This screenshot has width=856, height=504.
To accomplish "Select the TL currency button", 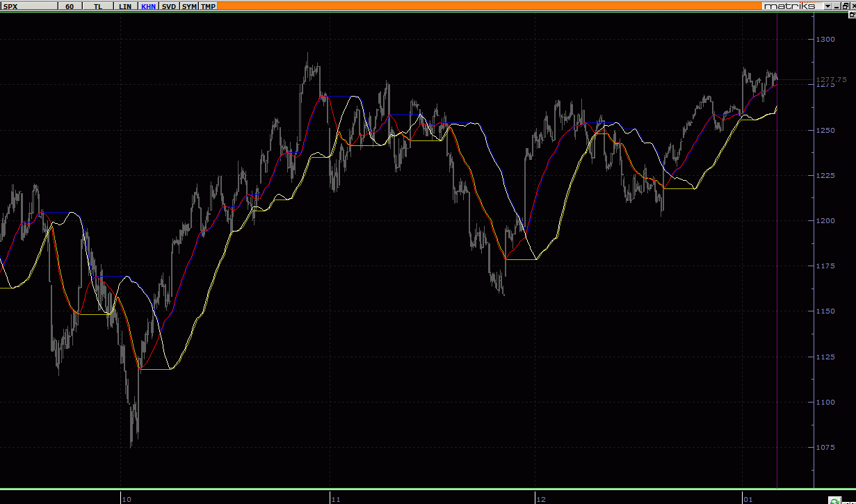I will coord(97,6).
